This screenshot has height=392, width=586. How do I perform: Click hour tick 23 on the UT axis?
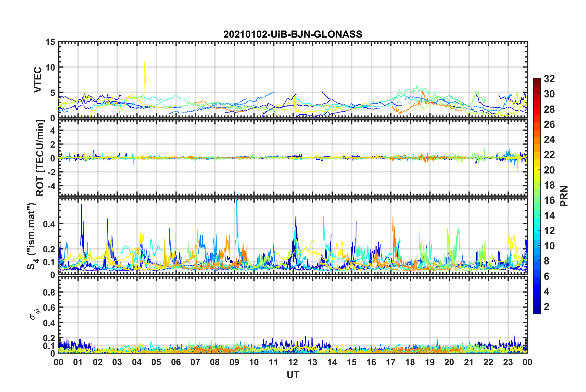click(x=508, y=362)
